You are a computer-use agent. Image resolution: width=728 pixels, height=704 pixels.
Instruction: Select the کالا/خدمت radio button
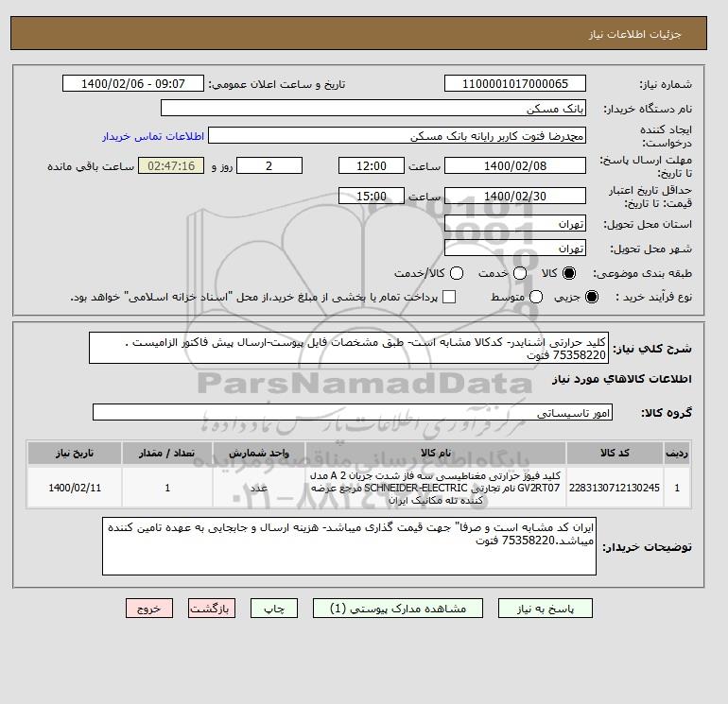(457, 273)
